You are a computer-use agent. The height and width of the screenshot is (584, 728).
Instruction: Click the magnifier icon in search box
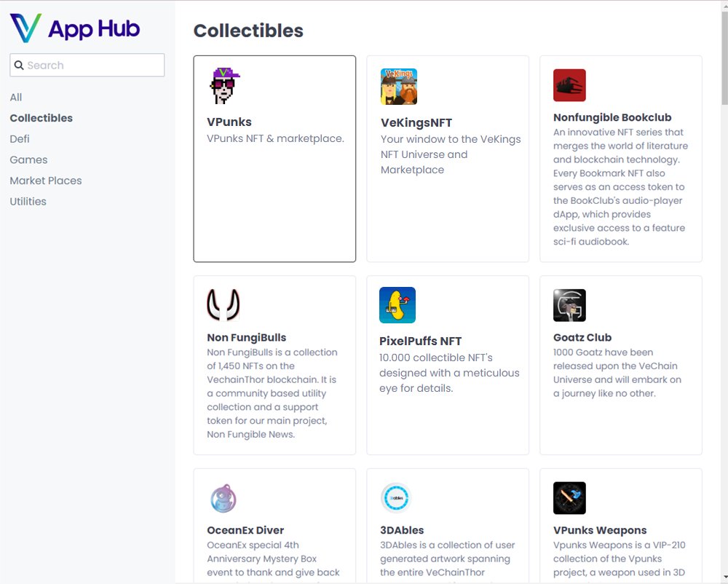click(19, 65)
